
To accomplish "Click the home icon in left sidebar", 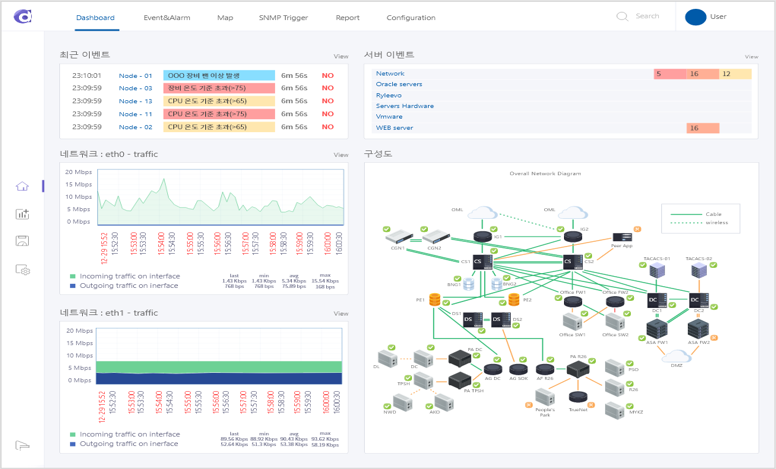I will tap(22, 187).
